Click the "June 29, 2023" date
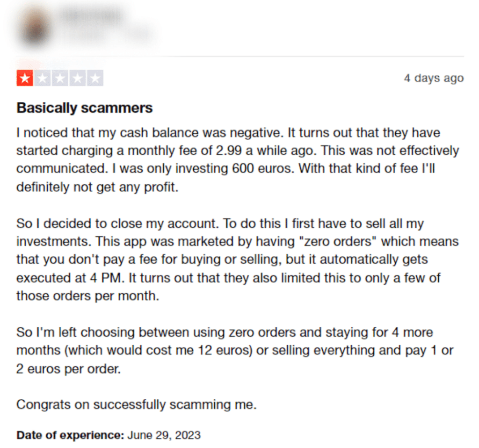The height and width of the screenshot is (448, 479). coord(164,435)
